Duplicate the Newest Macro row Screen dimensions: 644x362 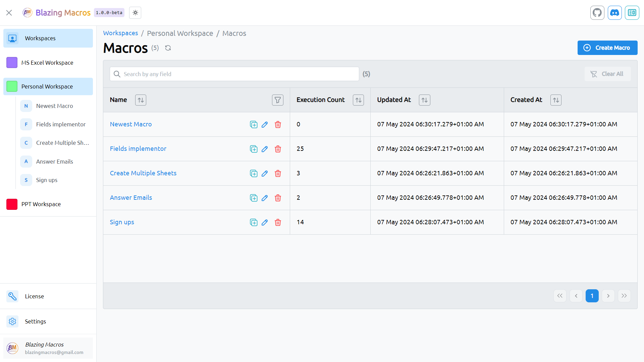tap(254, 124)
